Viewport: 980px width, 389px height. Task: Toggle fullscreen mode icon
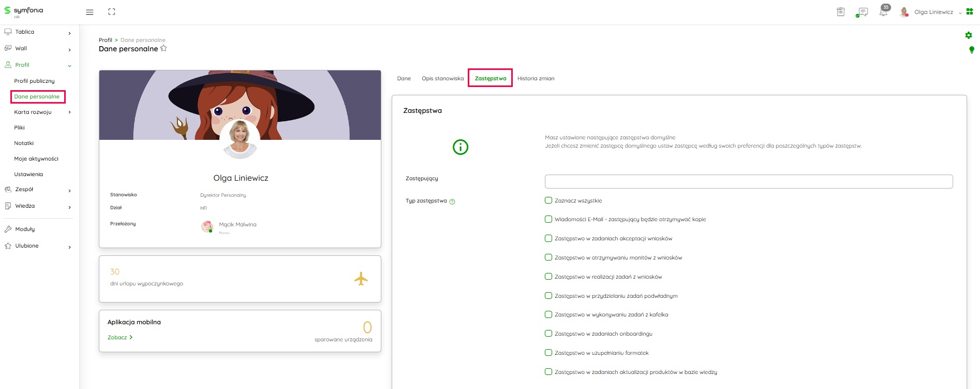(112, 12)
